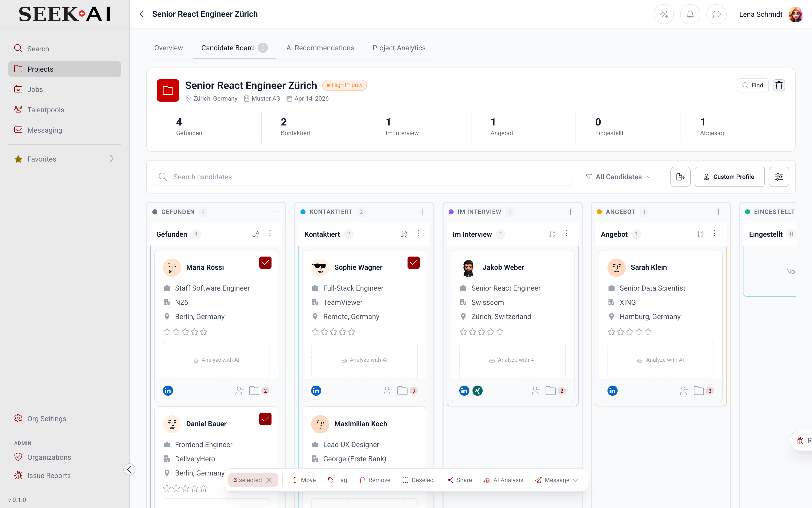Viewport: 812px width, 508px height.
Task: Run AI Analysis on selected candidates
Action: 503,480
